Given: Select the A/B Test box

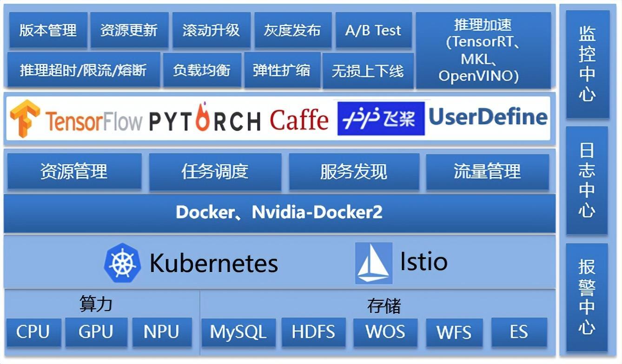Looking at the screenshot, I should coord(373,30).
